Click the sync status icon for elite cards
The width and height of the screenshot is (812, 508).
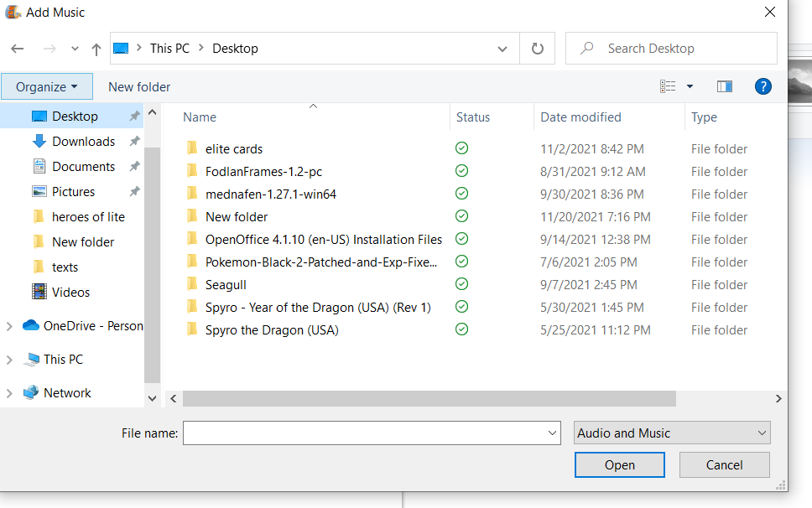click(x=462, y=148)
